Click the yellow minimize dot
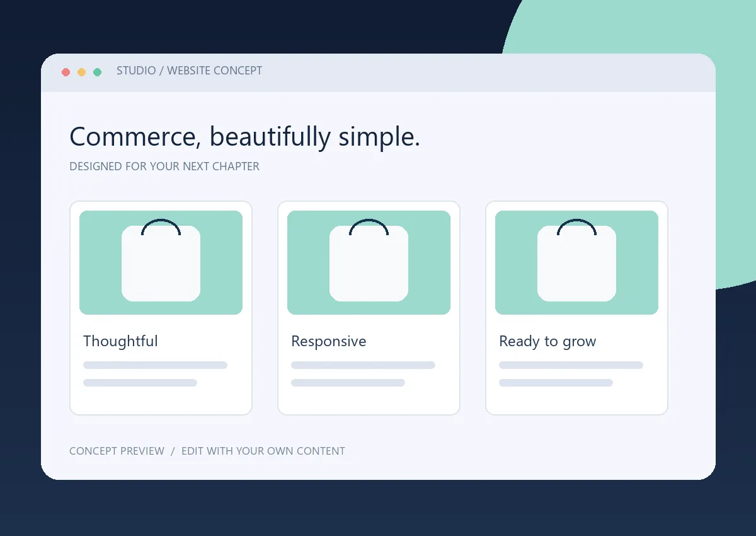Viewport: 756px width, 536px height. click(81, 72)
